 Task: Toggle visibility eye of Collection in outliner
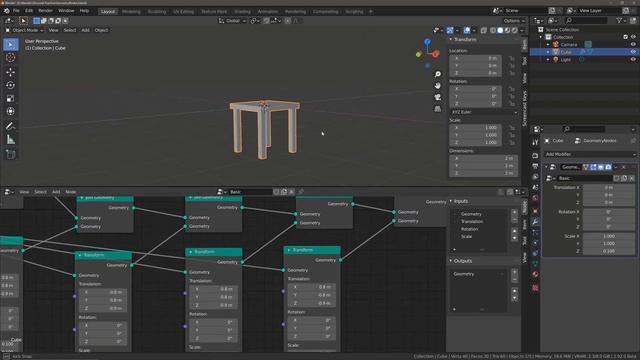click(633, 37)
